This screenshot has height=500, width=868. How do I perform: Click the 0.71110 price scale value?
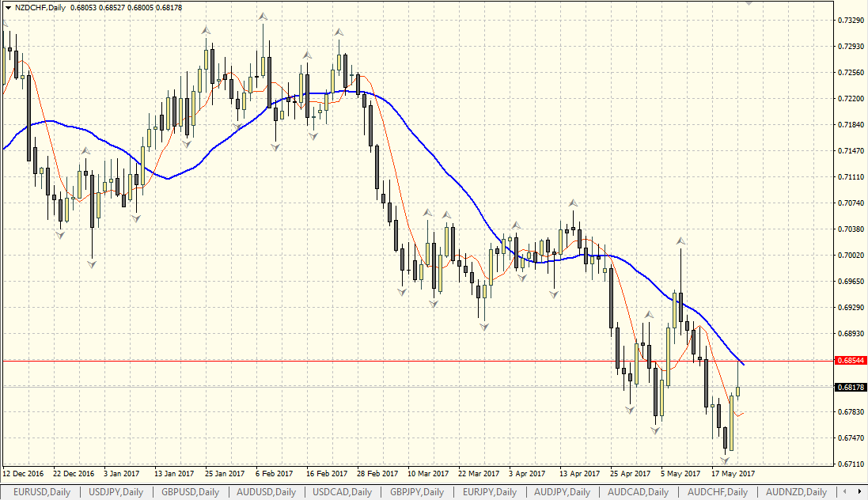point(851,177)
